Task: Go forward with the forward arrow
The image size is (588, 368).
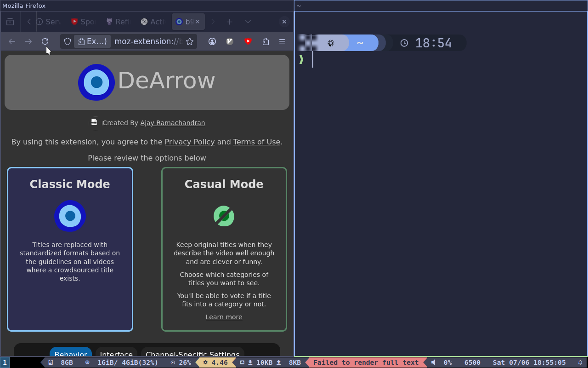Action: [x=28, y=41]
